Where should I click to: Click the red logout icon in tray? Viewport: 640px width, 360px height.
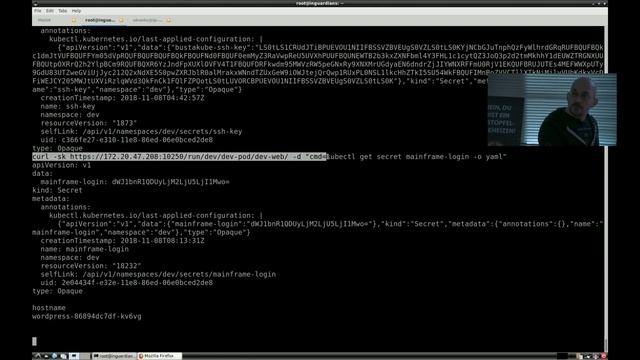[x=604, y=356]
